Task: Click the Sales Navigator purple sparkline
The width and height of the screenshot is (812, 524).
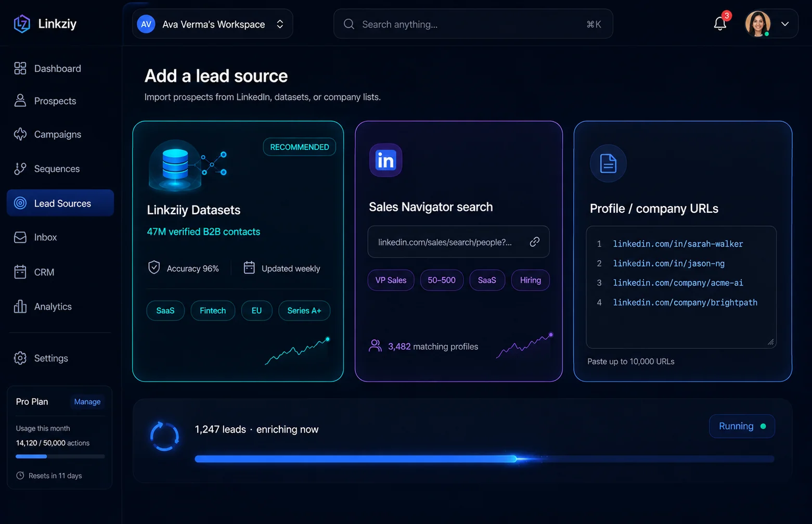Action: point(524,346)
